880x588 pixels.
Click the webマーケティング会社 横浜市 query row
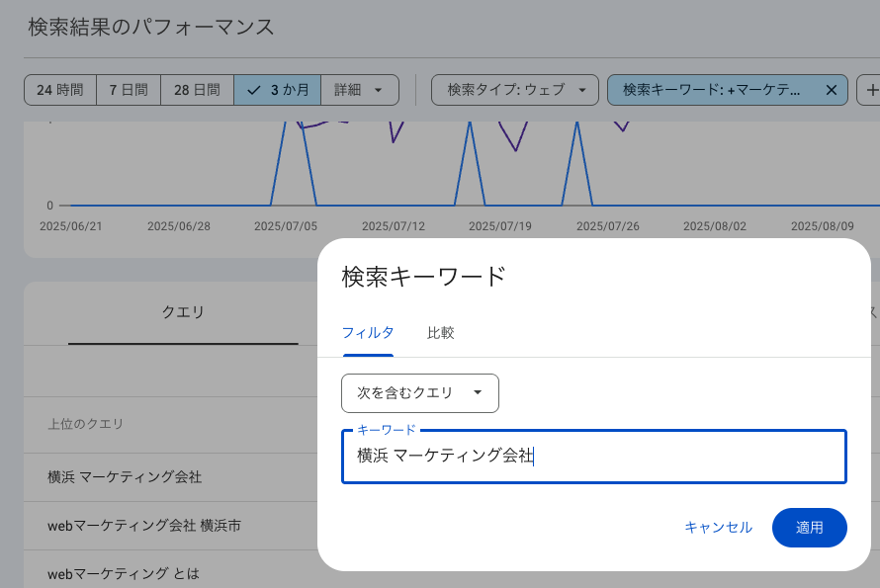[x=143, y=526]
